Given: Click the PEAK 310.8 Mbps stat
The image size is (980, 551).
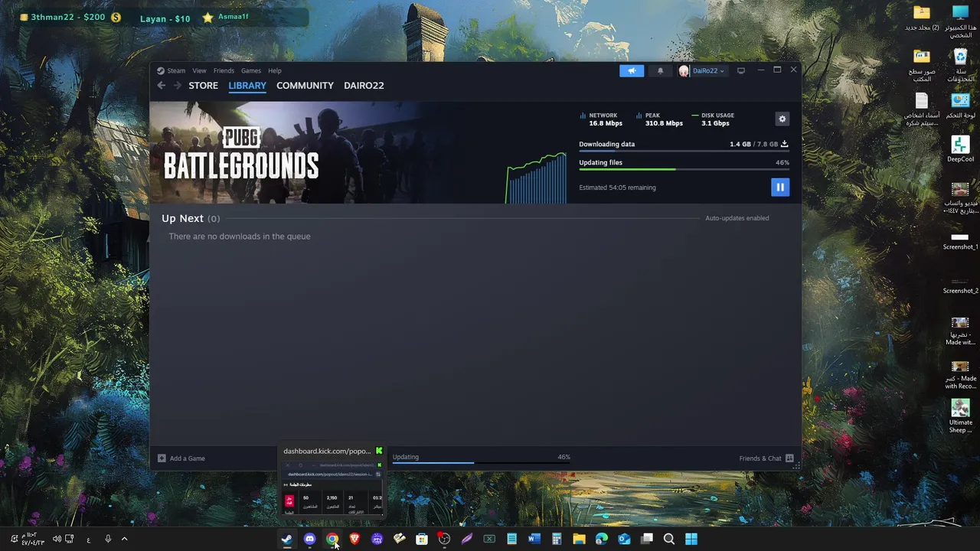Looking at the screenshot, I should tap(659, 119).
